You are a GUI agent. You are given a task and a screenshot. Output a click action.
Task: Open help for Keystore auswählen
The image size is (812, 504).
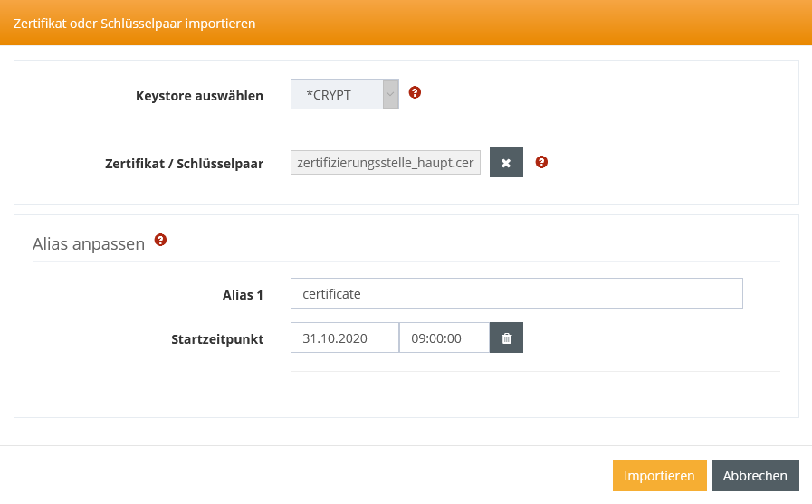pos(415,92)
